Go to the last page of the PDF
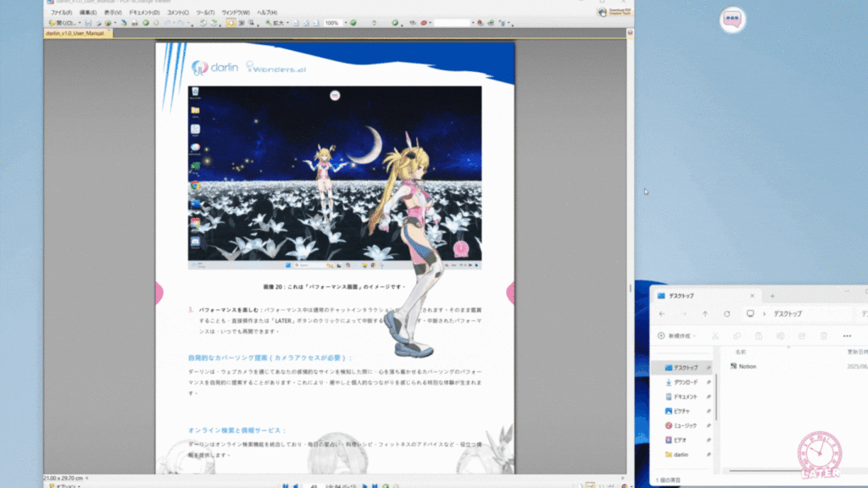 pos(375,485)
